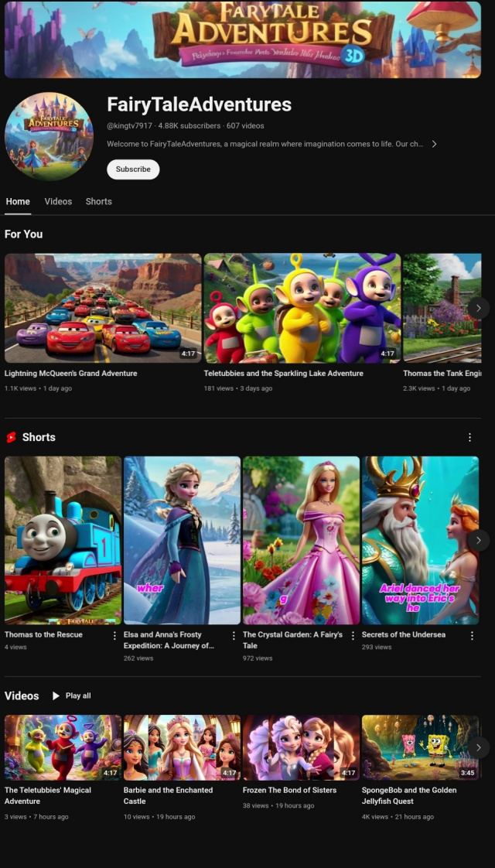Show next items in Videos carousel

click(479, 747)
